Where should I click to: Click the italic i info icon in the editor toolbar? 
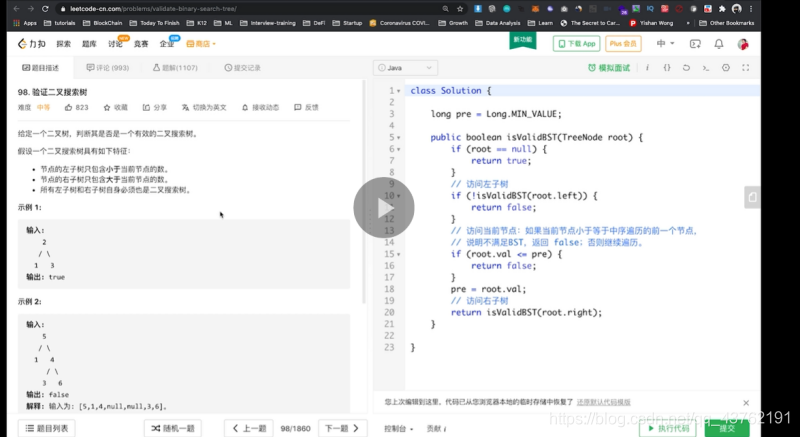(647, 68)
